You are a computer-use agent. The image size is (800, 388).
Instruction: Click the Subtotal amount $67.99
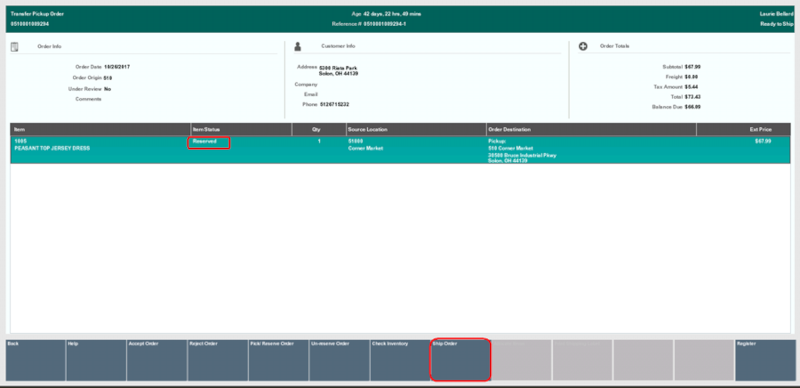[693, 67]
